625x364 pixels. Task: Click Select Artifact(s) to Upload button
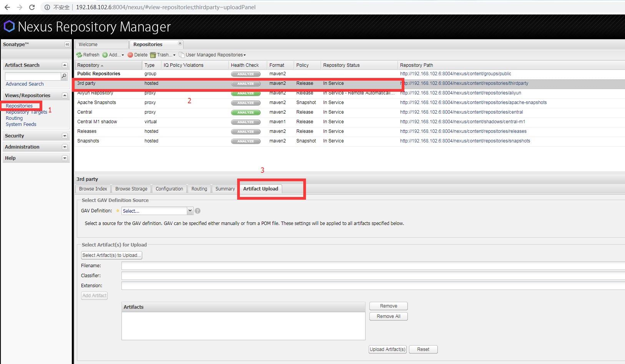point(111,255)
